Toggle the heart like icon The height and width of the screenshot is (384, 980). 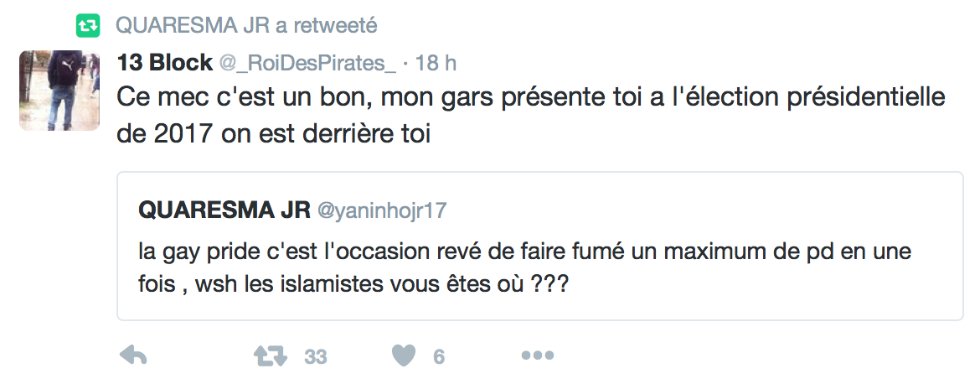pos(404,356)
